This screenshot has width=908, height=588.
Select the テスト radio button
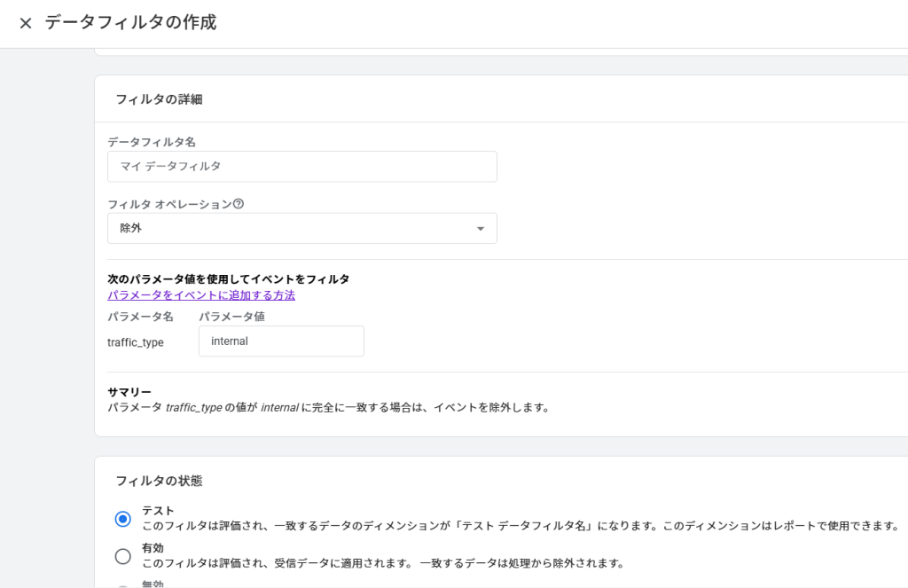123,519
